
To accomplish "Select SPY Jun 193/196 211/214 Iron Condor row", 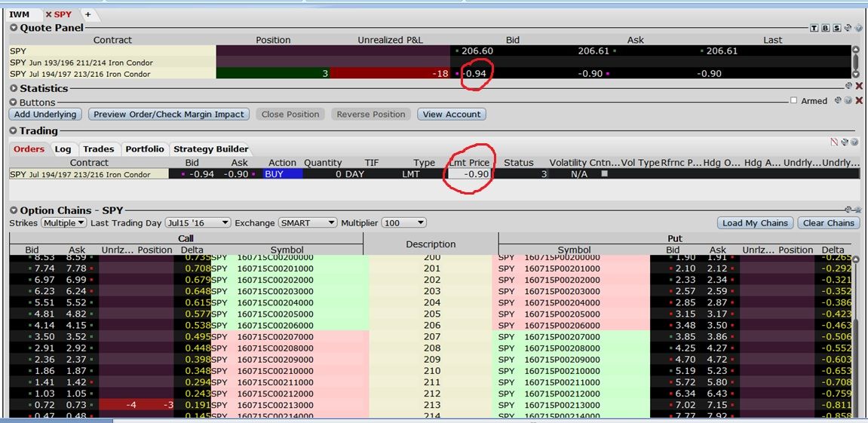I will click(x=430, y=63).
